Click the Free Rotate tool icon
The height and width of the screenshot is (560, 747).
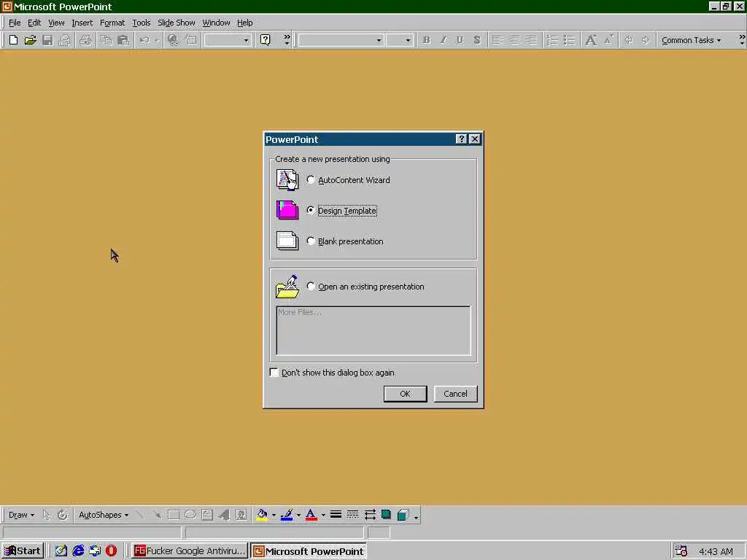(63, 515)
